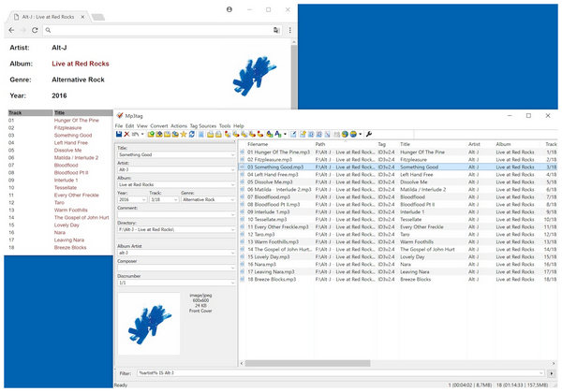Image resolution: width=562 pixels, height=392 pixels.
Task: Click the front cover art thumbnail in Mp3tag
Action: click(x=149, y=324)
